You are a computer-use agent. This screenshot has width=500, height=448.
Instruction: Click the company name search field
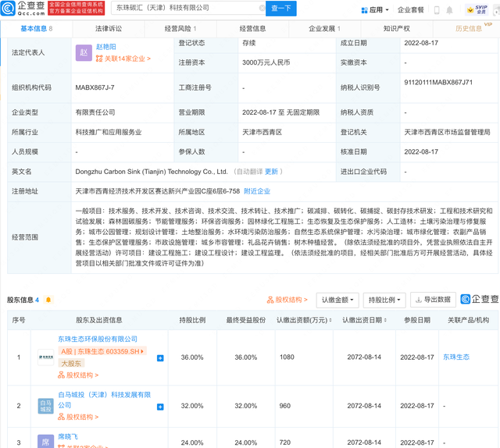pos(187,8)
